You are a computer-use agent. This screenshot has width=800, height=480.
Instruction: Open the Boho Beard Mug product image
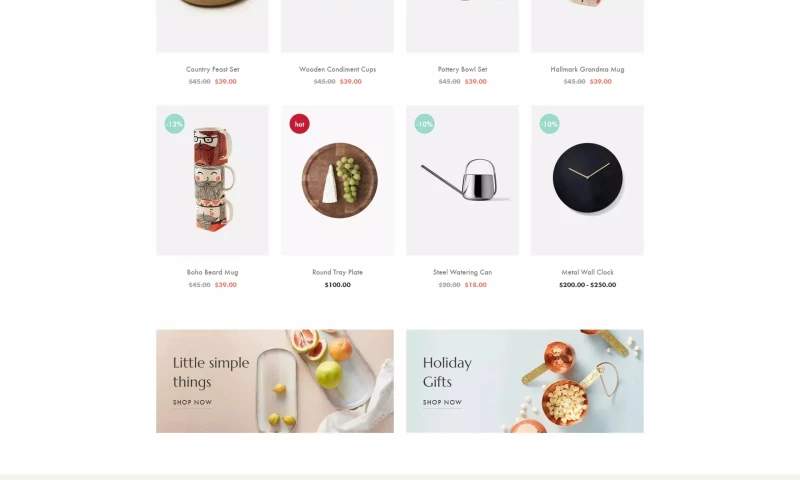coord(212,180)
